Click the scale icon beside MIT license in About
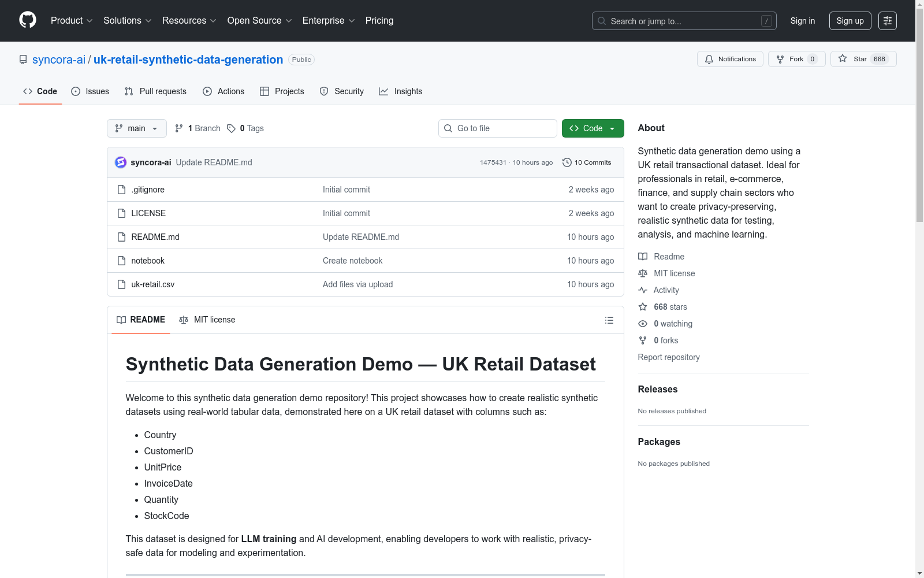The height and width of the screenshot is (578, 924). coord(643,273)
